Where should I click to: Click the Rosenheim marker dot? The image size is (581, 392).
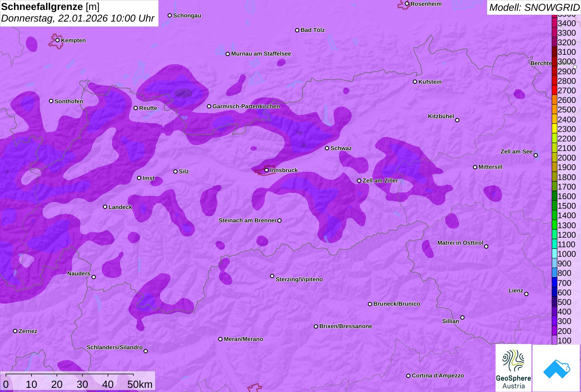coord(407,4)
